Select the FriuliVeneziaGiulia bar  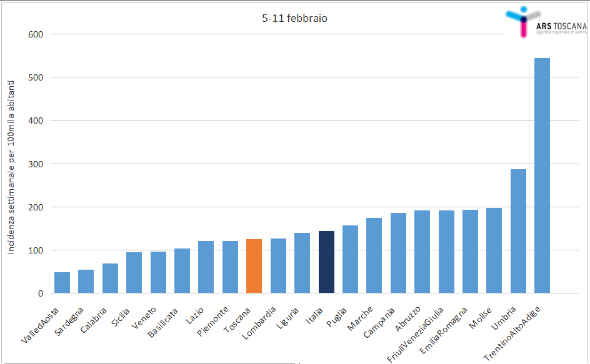[447, 252]
